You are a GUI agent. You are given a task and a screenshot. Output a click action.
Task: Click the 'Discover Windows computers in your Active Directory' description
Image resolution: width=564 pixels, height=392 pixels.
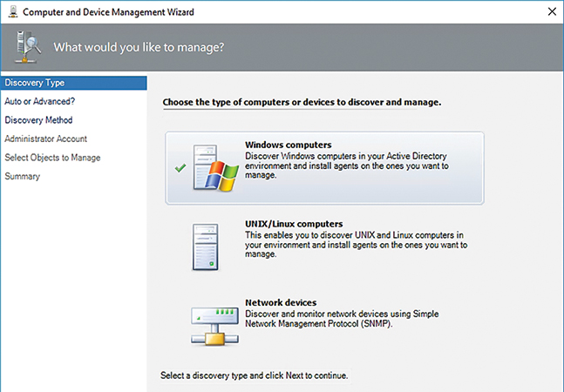[x=347, y=166]
